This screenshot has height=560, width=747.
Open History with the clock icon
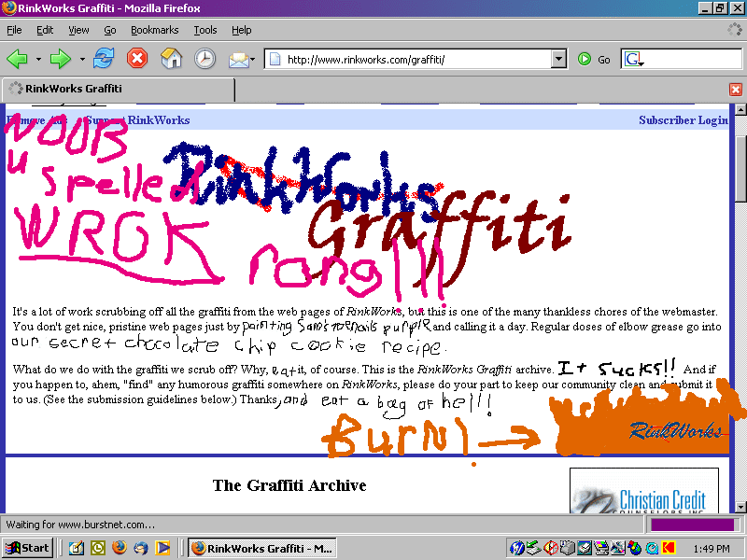coord(205,59)
